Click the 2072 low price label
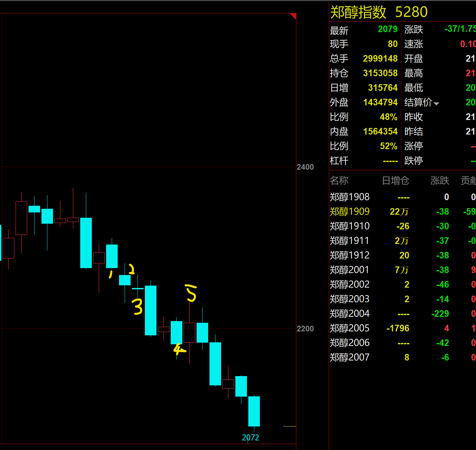 [x=250, y=438]
